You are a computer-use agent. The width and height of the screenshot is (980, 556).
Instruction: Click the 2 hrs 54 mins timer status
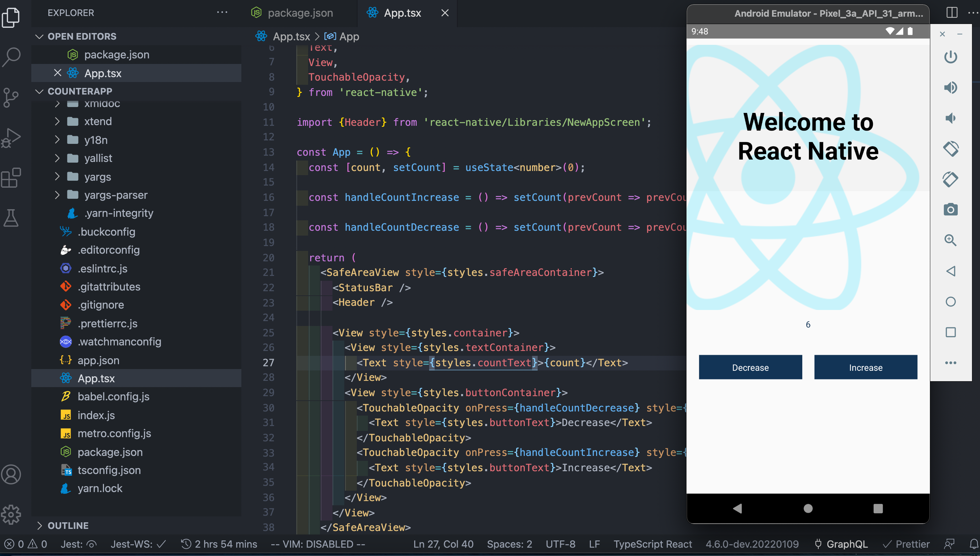click(219, 544)
